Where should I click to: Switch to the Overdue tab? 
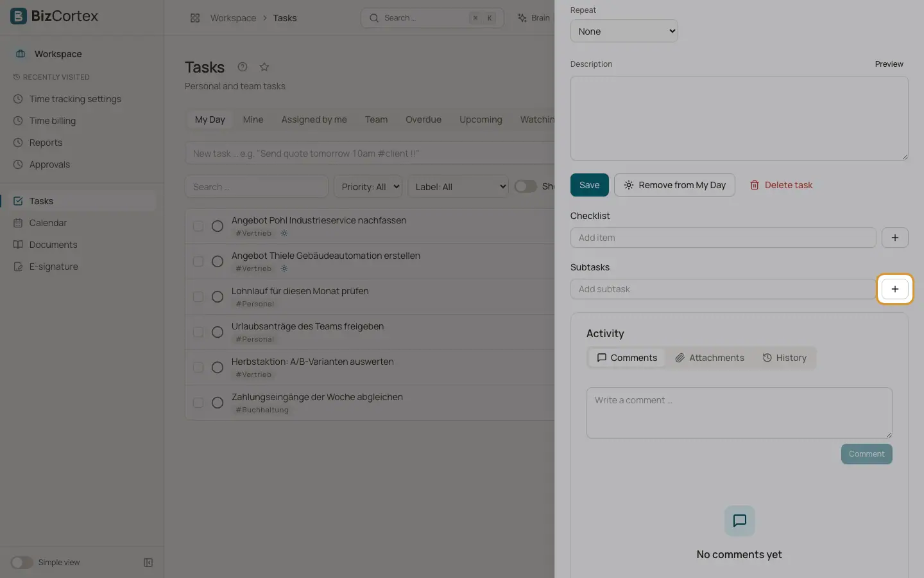(424, 119)
